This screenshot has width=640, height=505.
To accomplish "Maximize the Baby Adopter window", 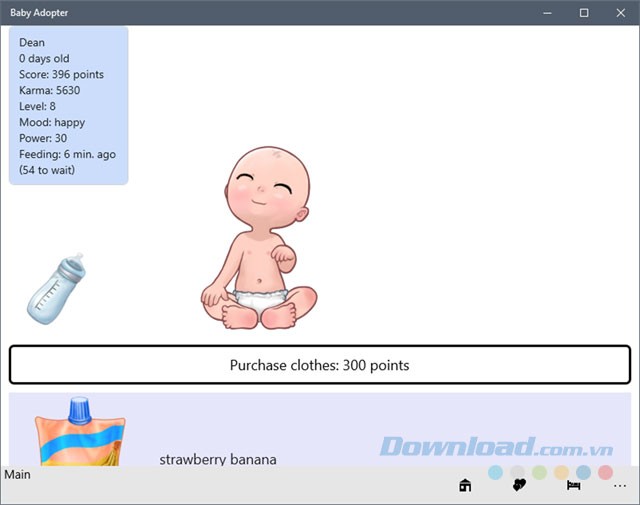I will pyautogui.click(x=584, y=13).
